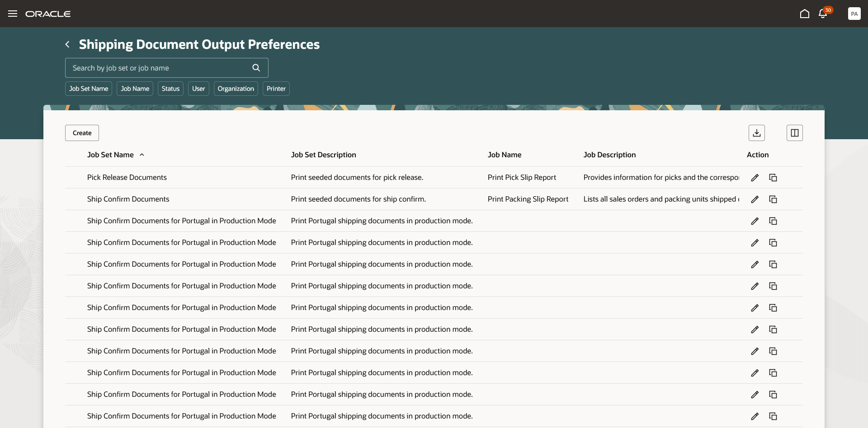Screen dimensions: 868x428
Task: Reverse sort order on Job Set Name column
Action: point(142,155)
